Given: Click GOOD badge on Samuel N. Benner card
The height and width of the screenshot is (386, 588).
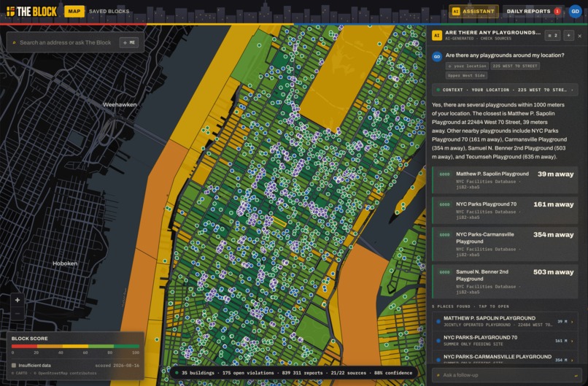Looking at the screenshot, I should click(444, 272).
